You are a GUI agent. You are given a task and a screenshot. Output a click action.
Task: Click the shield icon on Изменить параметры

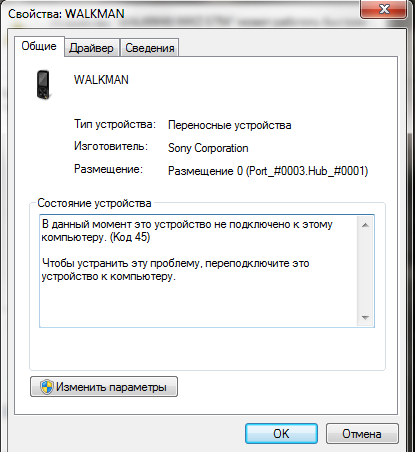coord(47,387)
